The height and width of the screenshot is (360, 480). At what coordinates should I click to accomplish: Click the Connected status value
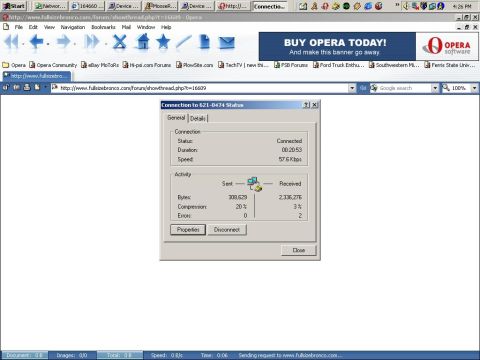289,141
